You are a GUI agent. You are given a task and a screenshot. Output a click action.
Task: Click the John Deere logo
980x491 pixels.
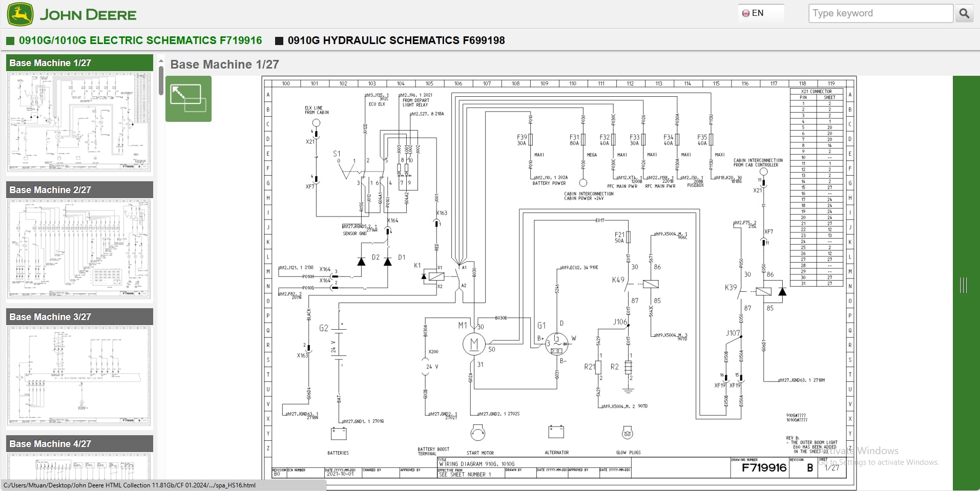coord(72,14)
